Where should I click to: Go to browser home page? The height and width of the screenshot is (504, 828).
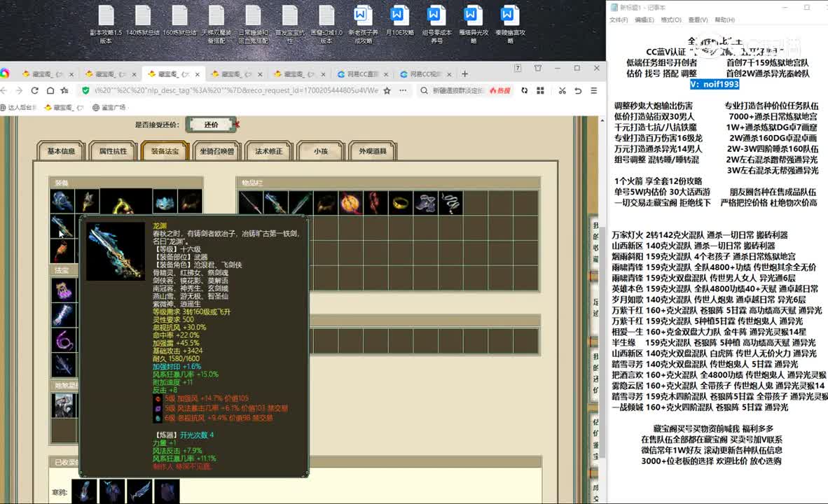50,91
